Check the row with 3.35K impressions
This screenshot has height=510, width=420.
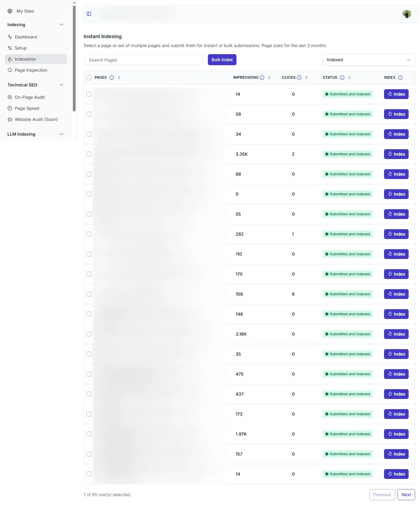coord(89,154)
